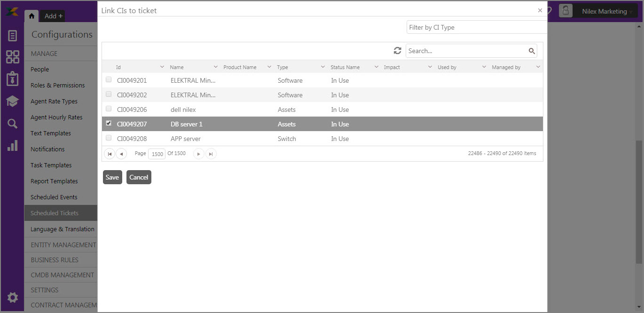Select the dell nilex name cell
This screenshot has height=313, width=644.
tap(183, 110)
